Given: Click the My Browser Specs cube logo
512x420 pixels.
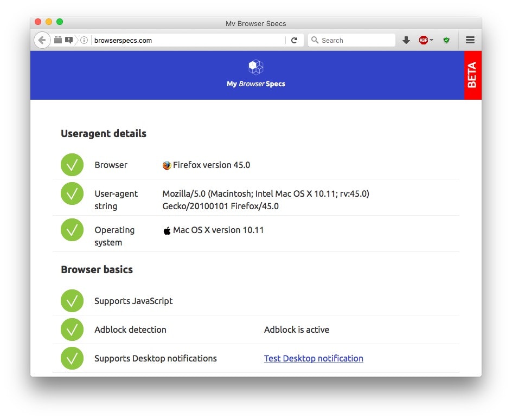Looking at the screenshot, I should point(255,66).
